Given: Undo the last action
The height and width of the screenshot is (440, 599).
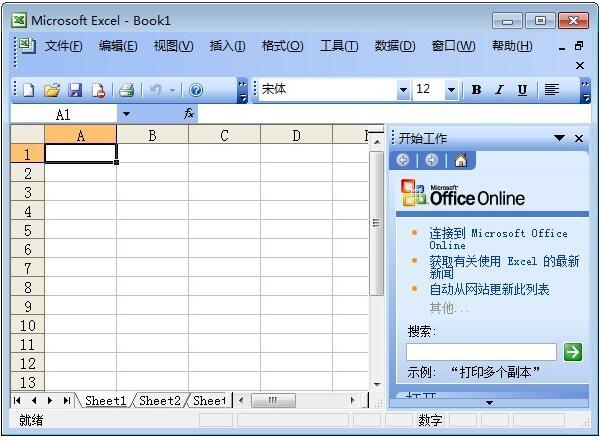Looking at the screenshot, I should [155, 90].
